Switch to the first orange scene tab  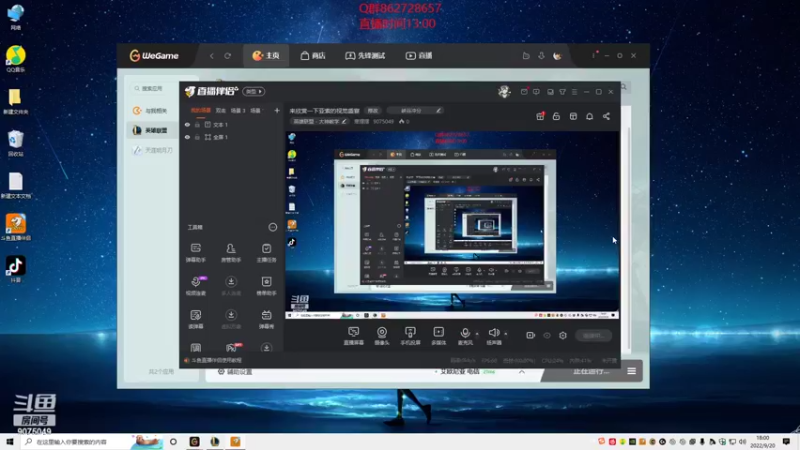point(201,110)
